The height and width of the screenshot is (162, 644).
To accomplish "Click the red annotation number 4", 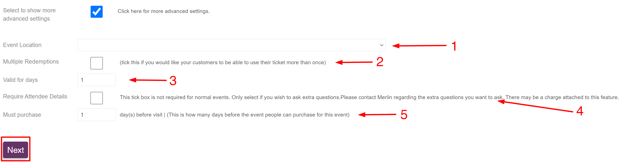I will [x=580, y=111].
